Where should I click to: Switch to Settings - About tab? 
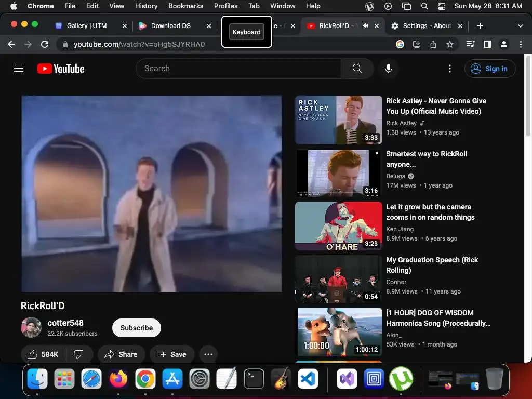pyautogui.click(x=427, y=26)
